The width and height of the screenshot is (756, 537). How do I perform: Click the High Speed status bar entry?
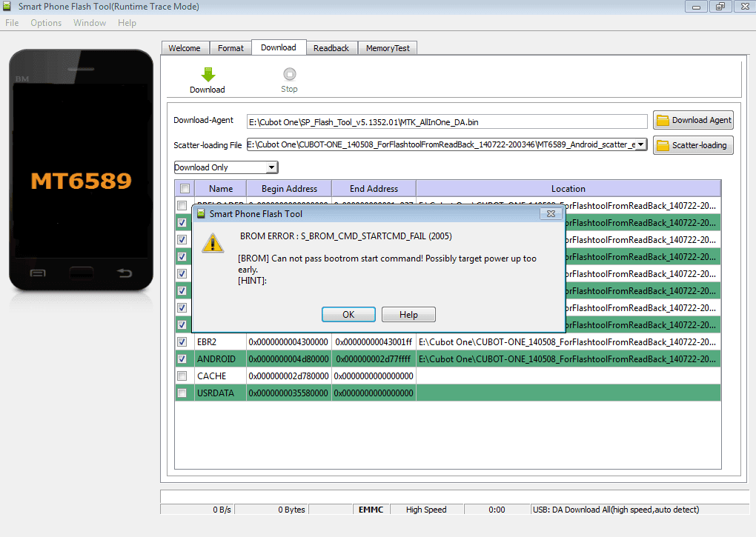pyautogui.click(x=426, y=510)
